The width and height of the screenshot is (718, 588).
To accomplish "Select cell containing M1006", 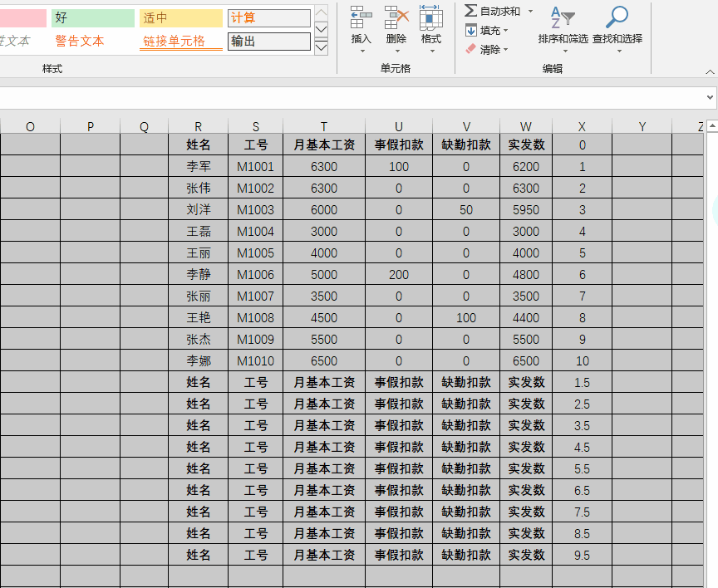I will (255, 275).
